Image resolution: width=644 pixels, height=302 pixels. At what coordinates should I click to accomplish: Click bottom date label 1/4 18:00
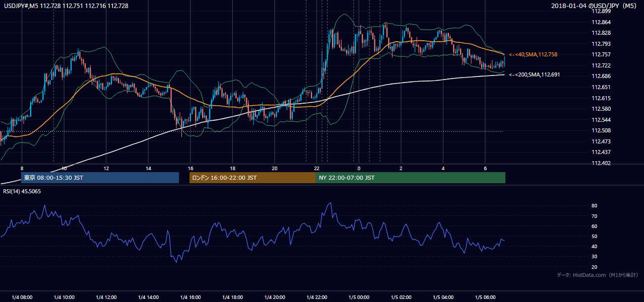[232, 297]
